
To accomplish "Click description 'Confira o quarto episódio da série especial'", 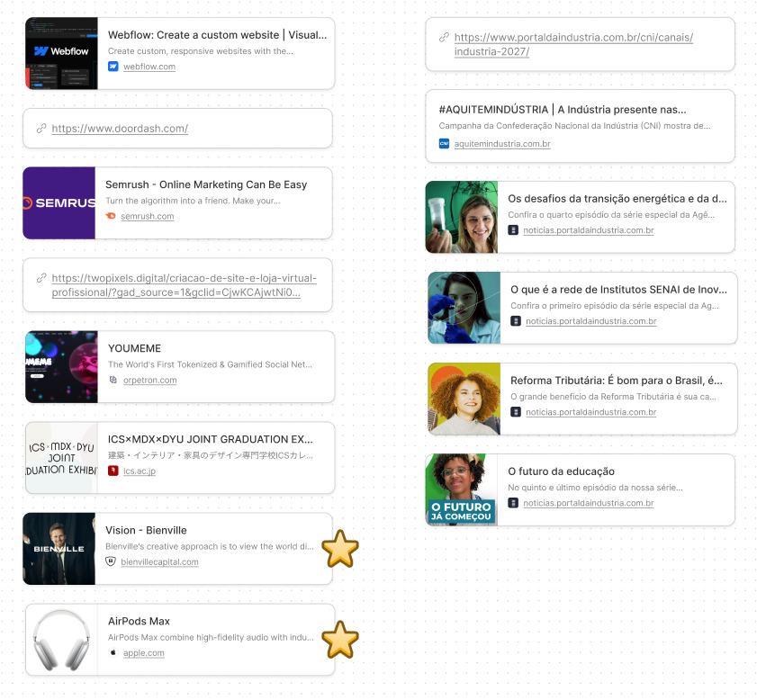I will tap(611, 215).
